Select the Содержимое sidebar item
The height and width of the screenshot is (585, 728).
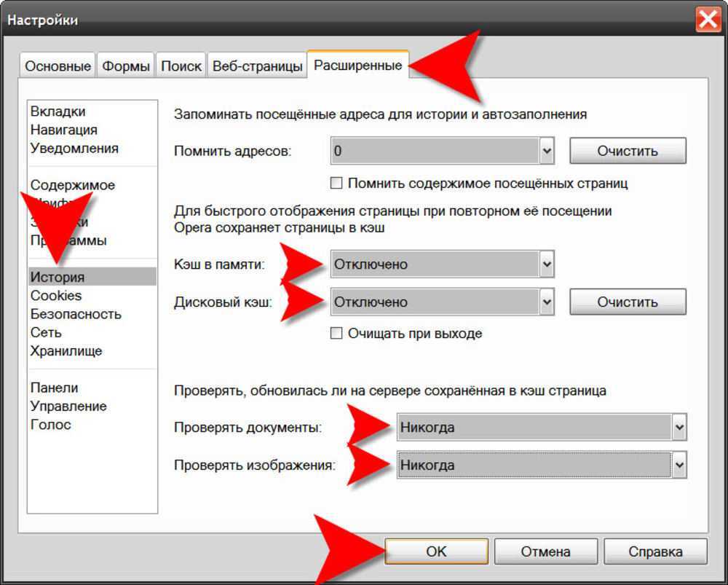click(x=72, y=185)
